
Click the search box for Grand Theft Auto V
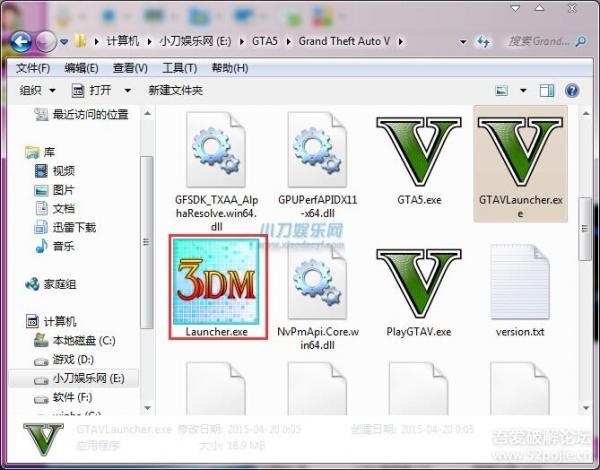tap(539, 41)
